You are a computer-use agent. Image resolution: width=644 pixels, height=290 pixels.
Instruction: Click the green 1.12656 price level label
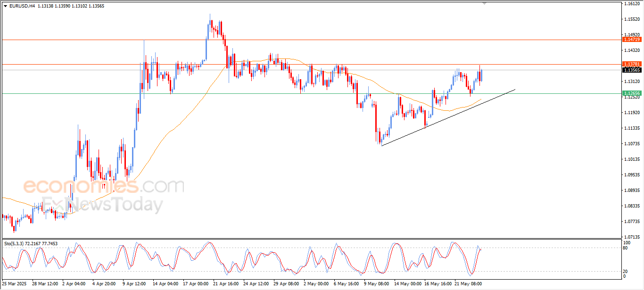tap(632, 93)
